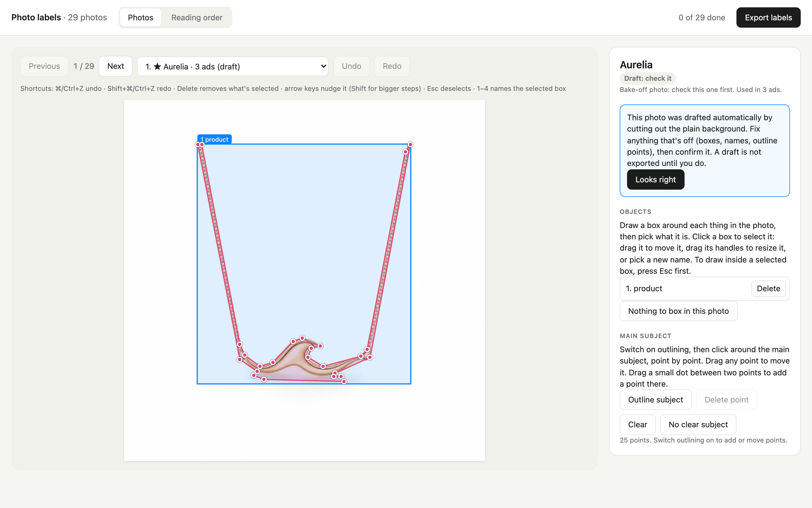Mark Nothing to box in this photo
Image resolution: width=812 pixels, height=508 pixels.
678,311
